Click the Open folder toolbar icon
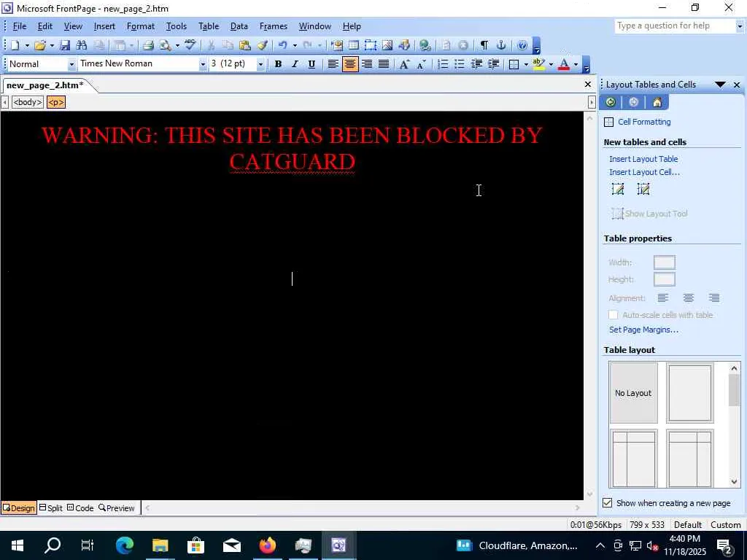 pyautogui.click(x=40, y=45)
